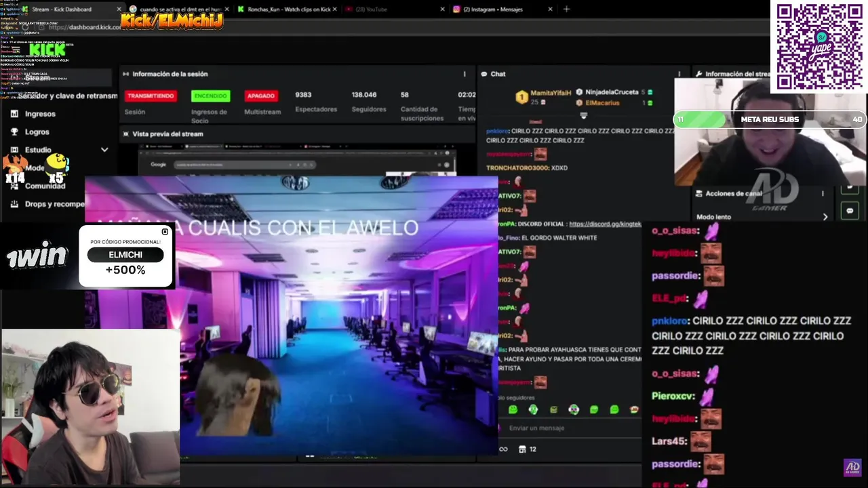Screen dimensions: 868x488
Task: Click the stream preview thumbnail
Action: (x=297, y=160)
